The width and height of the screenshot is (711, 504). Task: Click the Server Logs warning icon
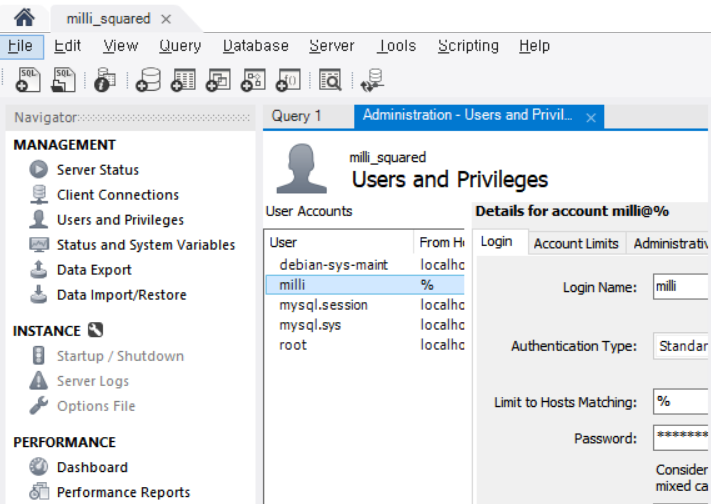(x=39, y=381)
